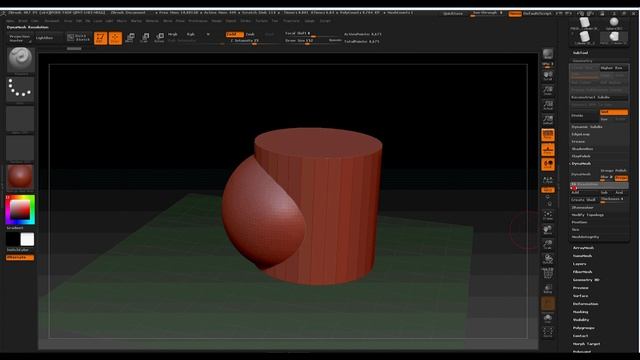Click the Menus button in title bar
640x360 pixels.
pos(515,13)
